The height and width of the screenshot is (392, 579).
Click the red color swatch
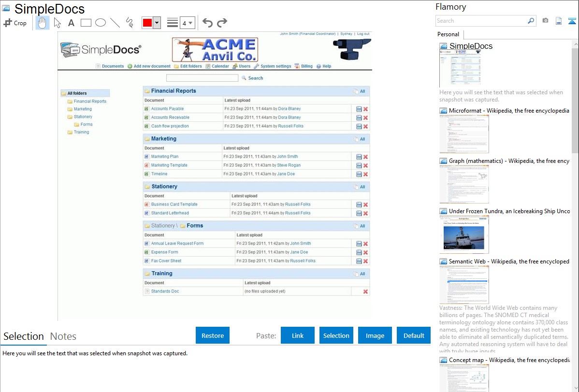pyautogui.click(x=147, y=23)
